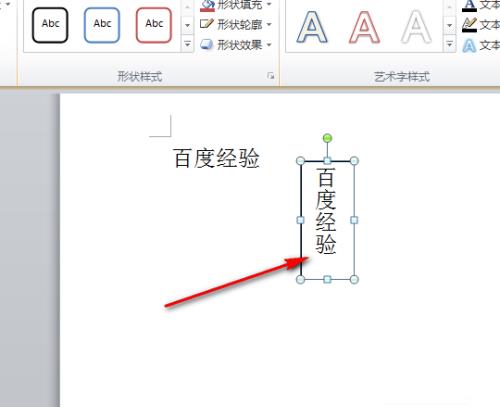Click the text outline pen icon
The image size is (500, 407).
[469, 25]
